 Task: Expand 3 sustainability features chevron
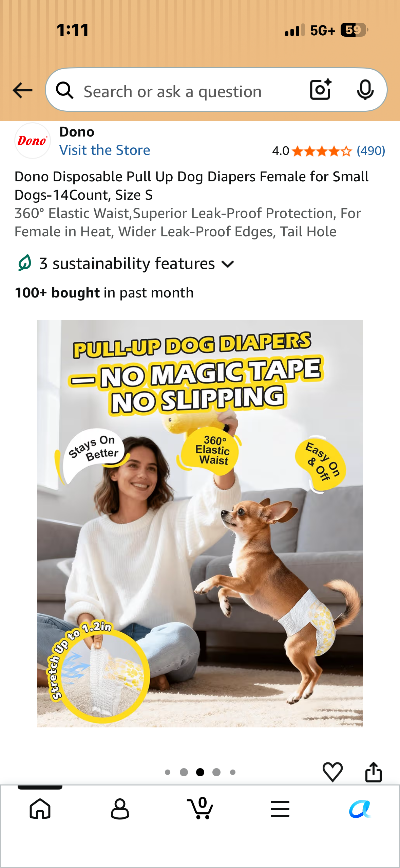point(228,264)
